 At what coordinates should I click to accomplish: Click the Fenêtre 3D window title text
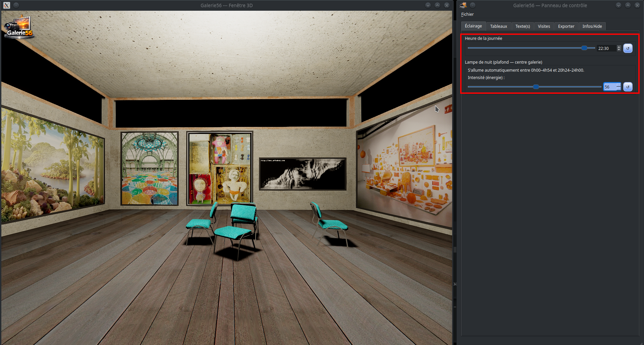pos(227,5)
